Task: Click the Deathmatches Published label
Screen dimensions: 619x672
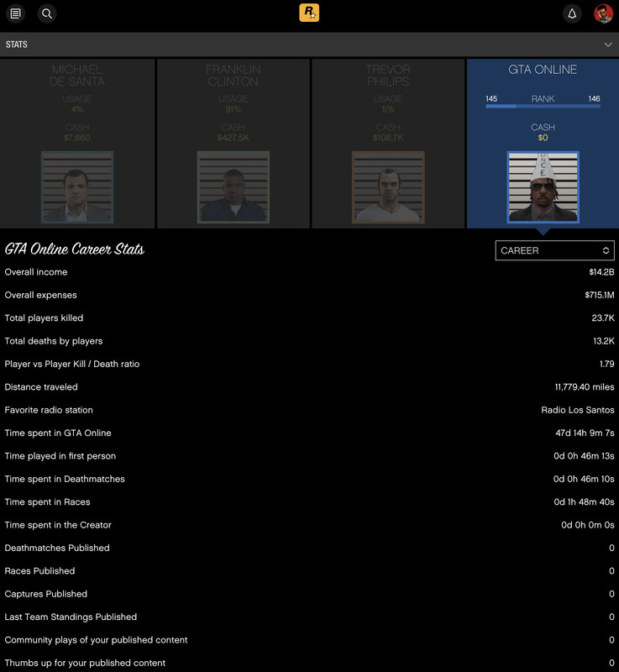Action: coord(57,549)
